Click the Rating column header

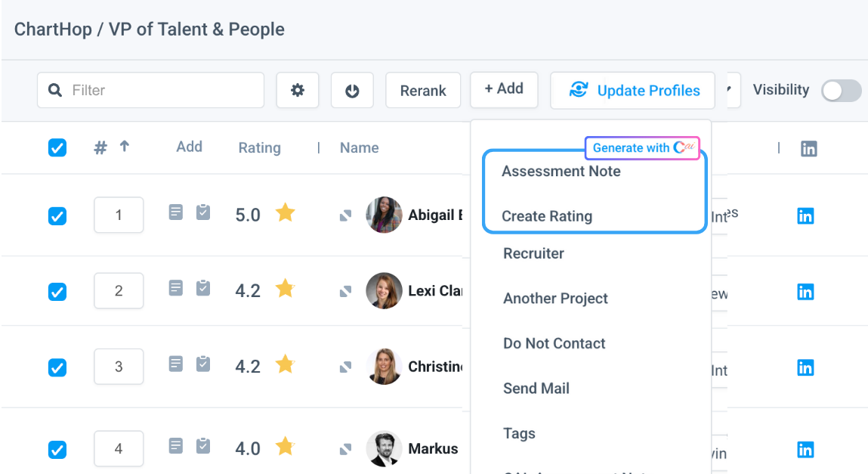(x=260, y=148)
